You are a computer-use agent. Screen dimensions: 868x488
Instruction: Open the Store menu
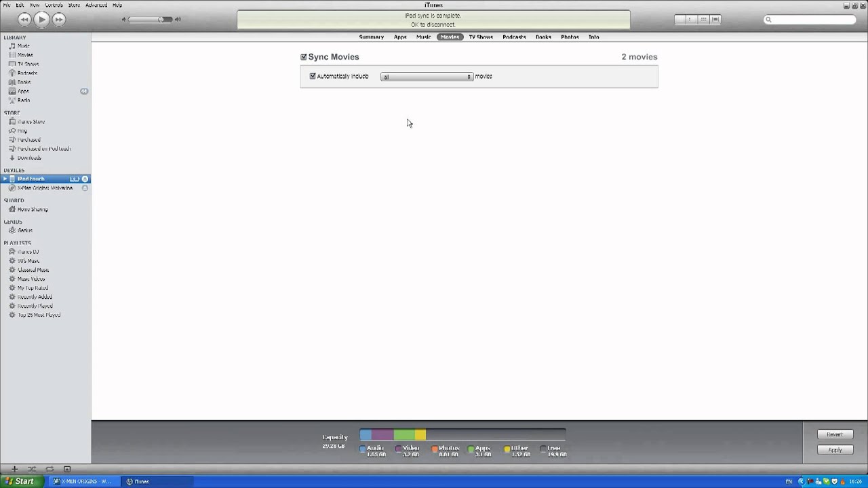[x=74, y=5]
